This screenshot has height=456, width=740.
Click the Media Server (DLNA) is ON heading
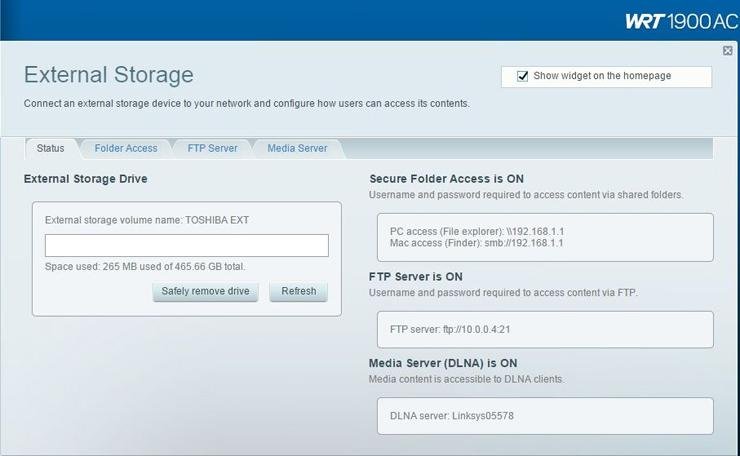click(443, 363)
